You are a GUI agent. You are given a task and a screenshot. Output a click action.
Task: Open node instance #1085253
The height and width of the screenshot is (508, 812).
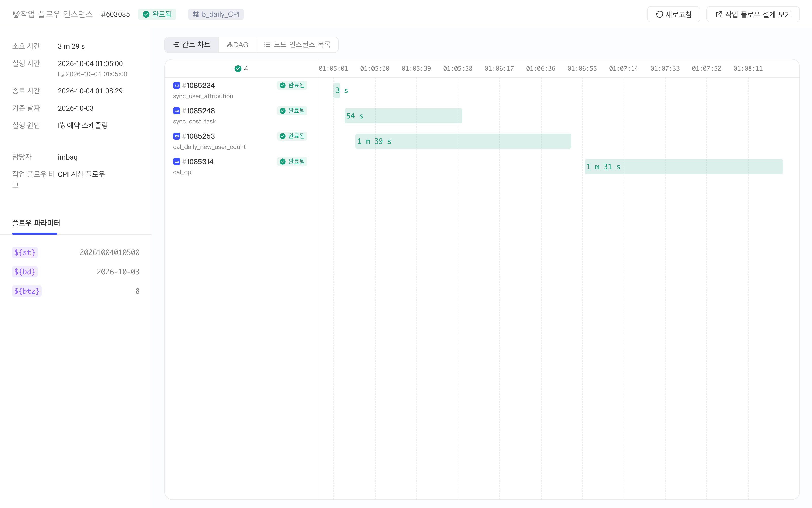[198, 136]
